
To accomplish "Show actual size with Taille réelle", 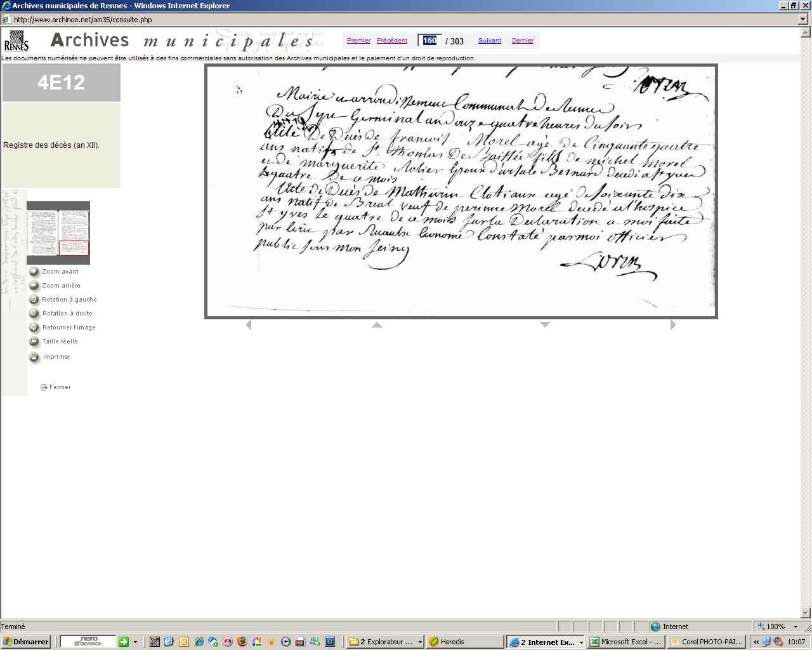I will click(34, 342).
